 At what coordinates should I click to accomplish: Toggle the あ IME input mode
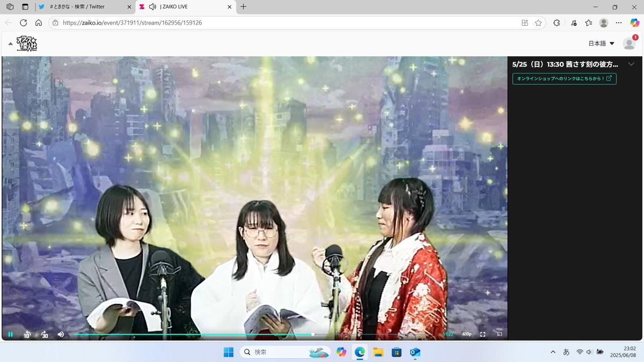coord(566,352)
